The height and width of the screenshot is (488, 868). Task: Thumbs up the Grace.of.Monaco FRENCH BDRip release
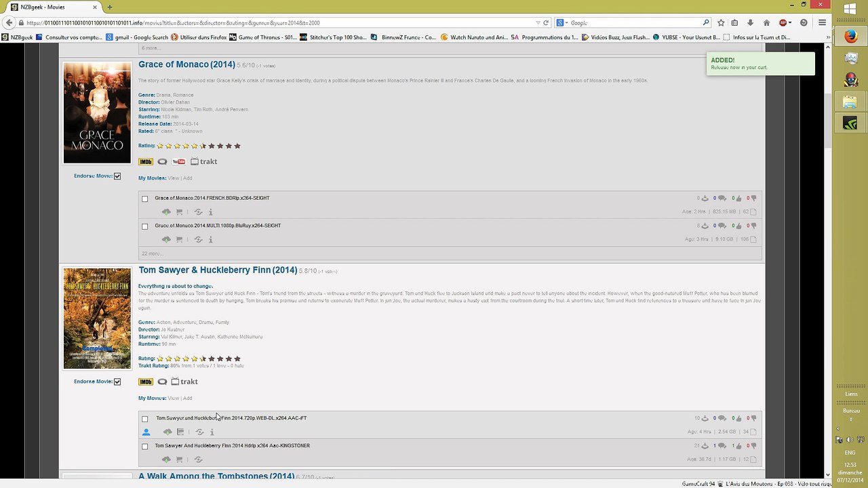click(740, 198)
